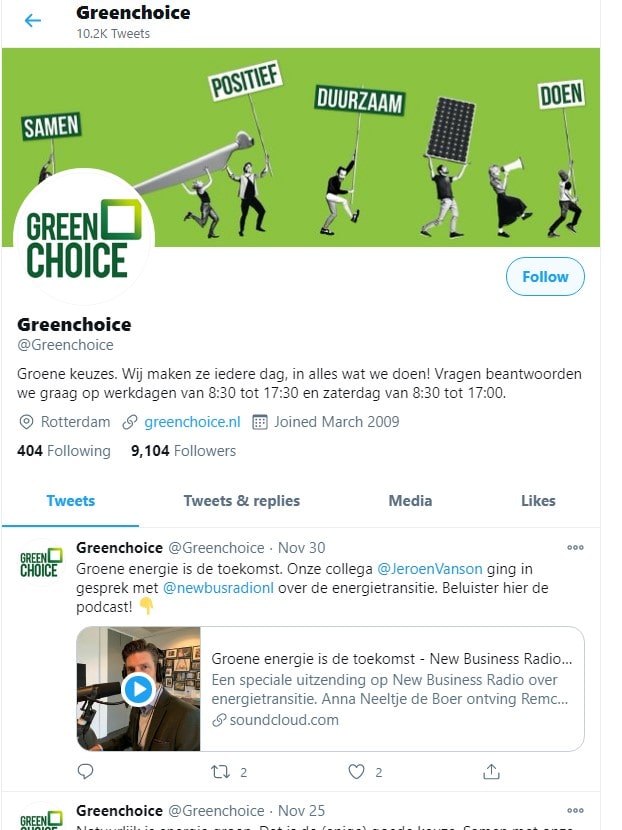Open @newbusradionl mention
Viewport: 622px width, 830px height.
click(218, 588)
